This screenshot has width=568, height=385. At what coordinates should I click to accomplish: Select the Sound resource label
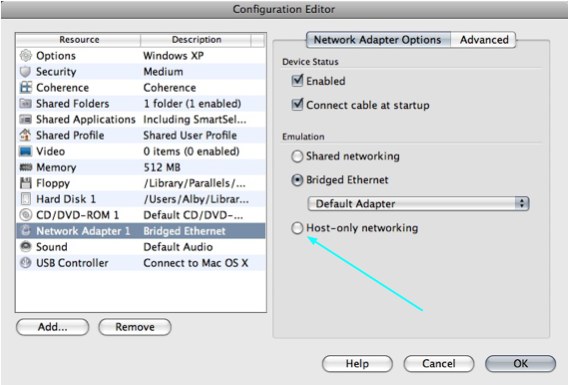point(51,247)
